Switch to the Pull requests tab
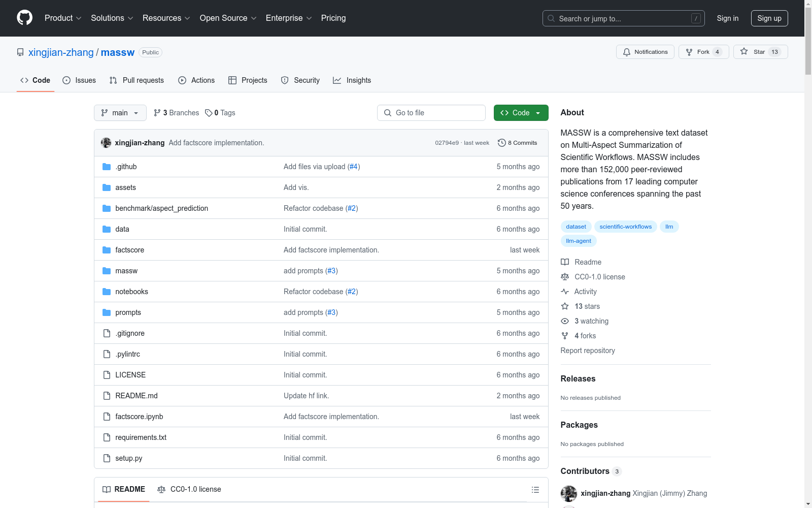Viewport: 812px width, 508px height. [x=137, y=80]
